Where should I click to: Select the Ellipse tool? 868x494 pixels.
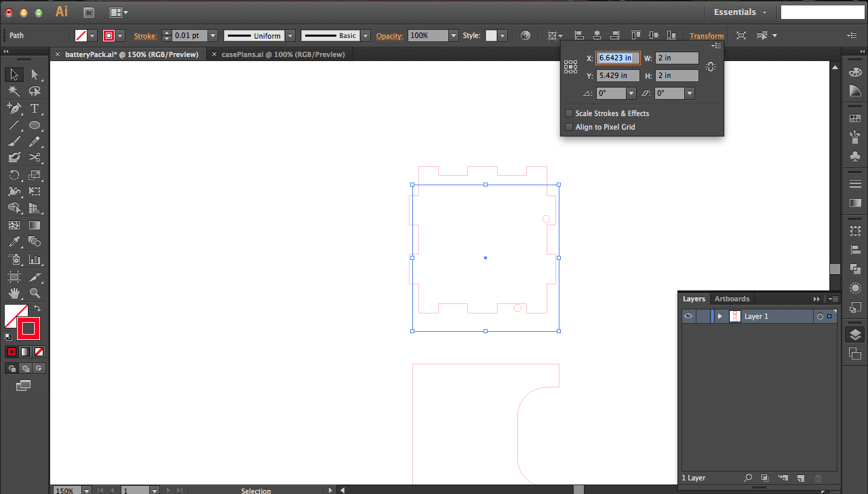coord(35,125)
